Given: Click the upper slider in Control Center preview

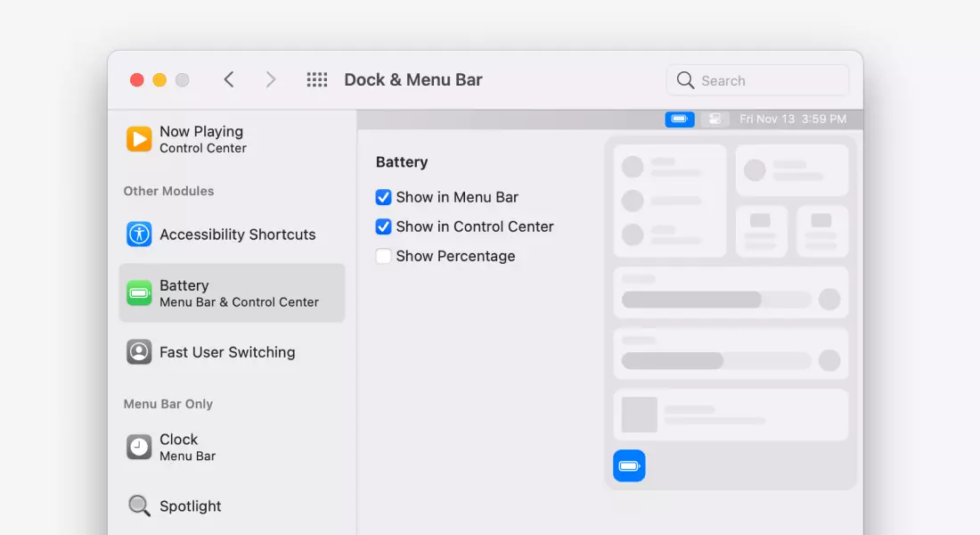Looking at the screenshot, I should pos(716,299).
